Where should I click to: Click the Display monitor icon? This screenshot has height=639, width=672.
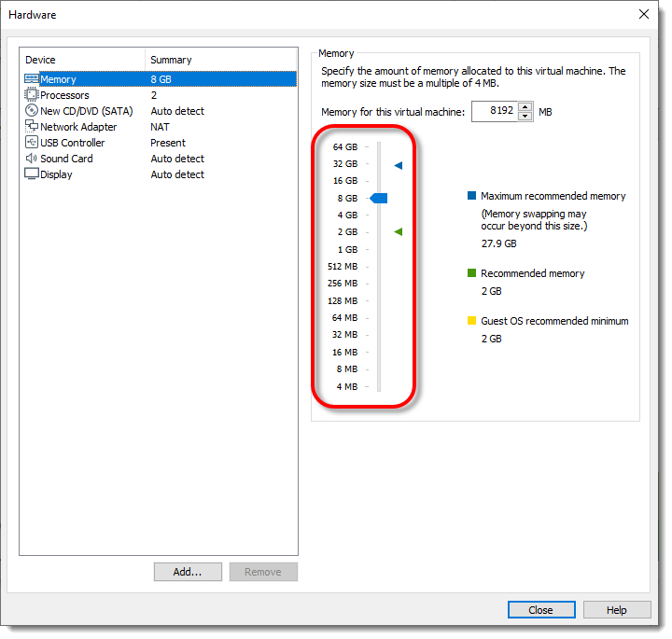32,174
